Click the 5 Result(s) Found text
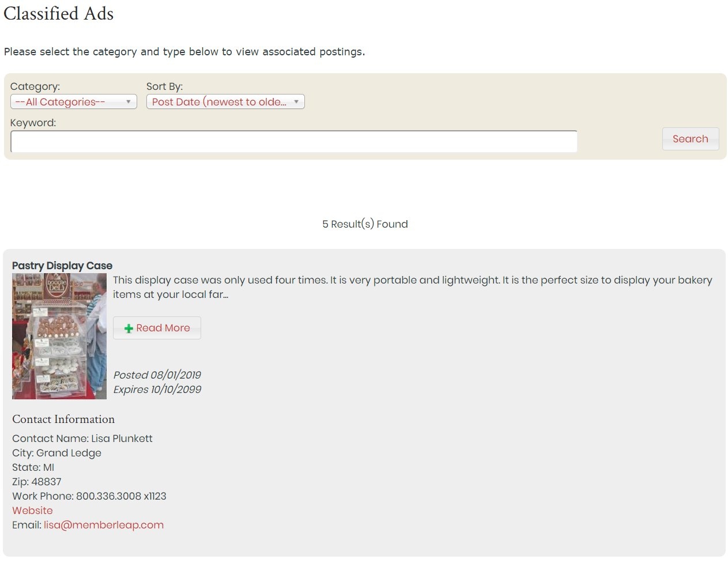Viewport: 728px width, 563px height. (x=365, y=224)
